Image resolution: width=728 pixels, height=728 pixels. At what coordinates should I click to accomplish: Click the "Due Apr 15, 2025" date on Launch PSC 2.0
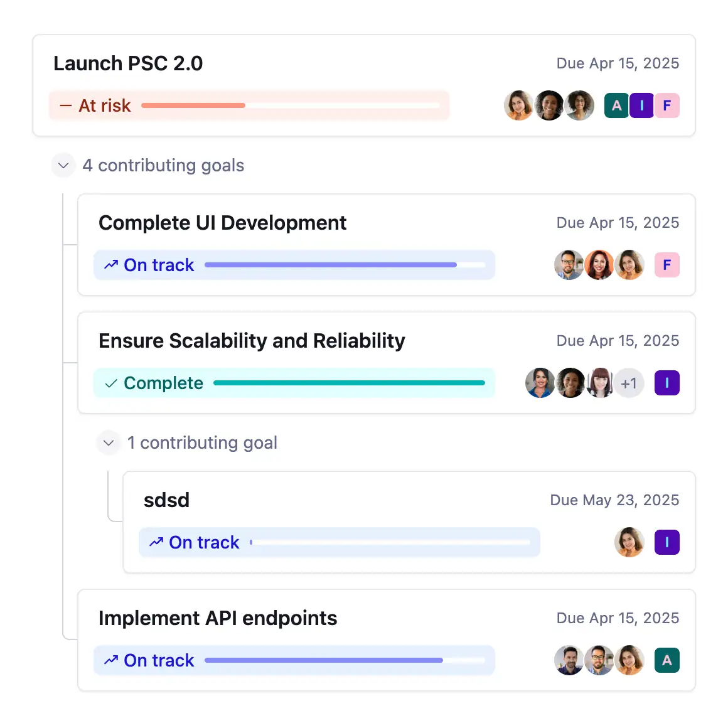tap(618, 63)
